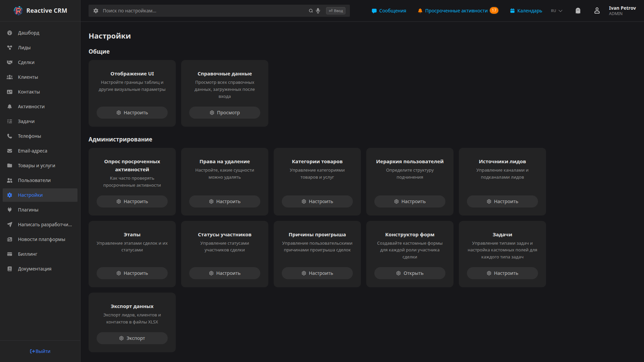Click Настроить under Отображение UI
This screenshot has height=362, width=644.
[132, 113]
